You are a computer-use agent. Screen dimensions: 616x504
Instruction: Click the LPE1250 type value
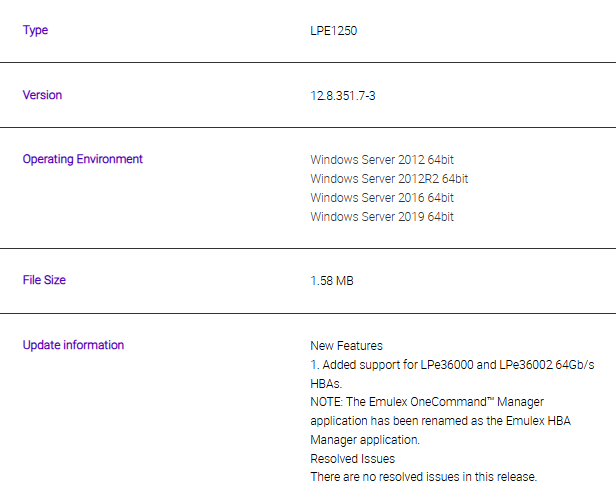click(333, 31)
